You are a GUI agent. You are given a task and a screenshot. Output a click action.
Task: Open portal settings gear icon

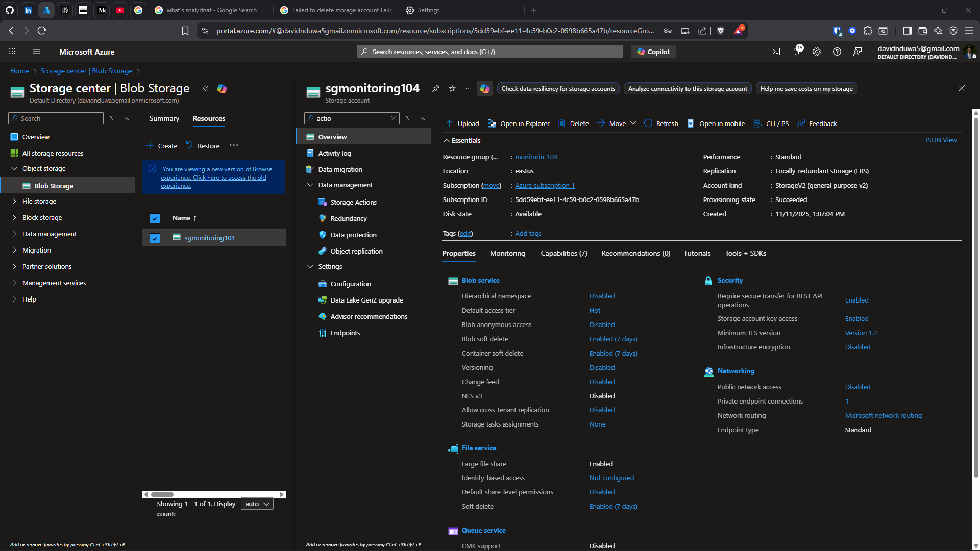[817, 52]
